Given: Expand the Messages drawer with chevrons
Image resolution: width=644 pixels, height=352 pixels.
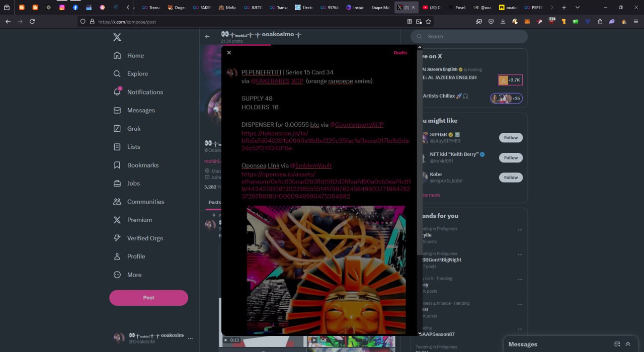Looking at the screenshot, I should coord(628,344).
